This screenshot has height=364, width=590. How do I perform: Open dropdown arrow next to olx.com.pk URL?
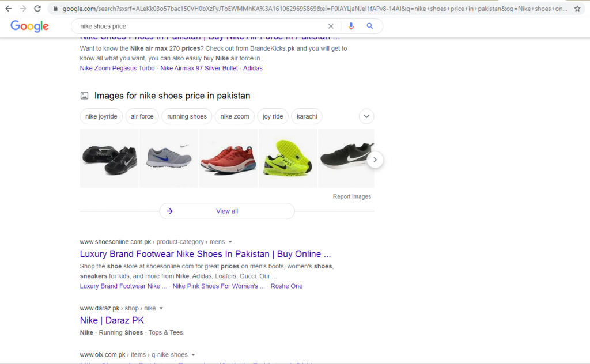193,355
